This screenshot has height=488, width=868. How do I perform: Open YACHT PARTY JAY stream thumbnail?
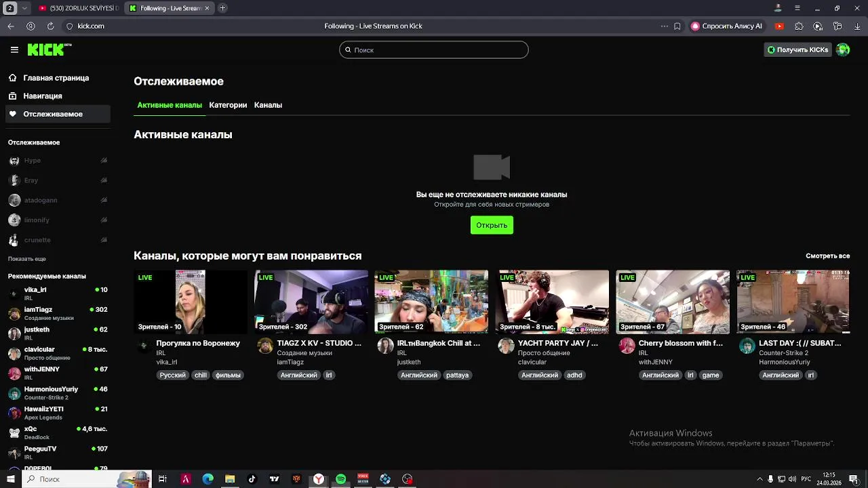point(552,302)
